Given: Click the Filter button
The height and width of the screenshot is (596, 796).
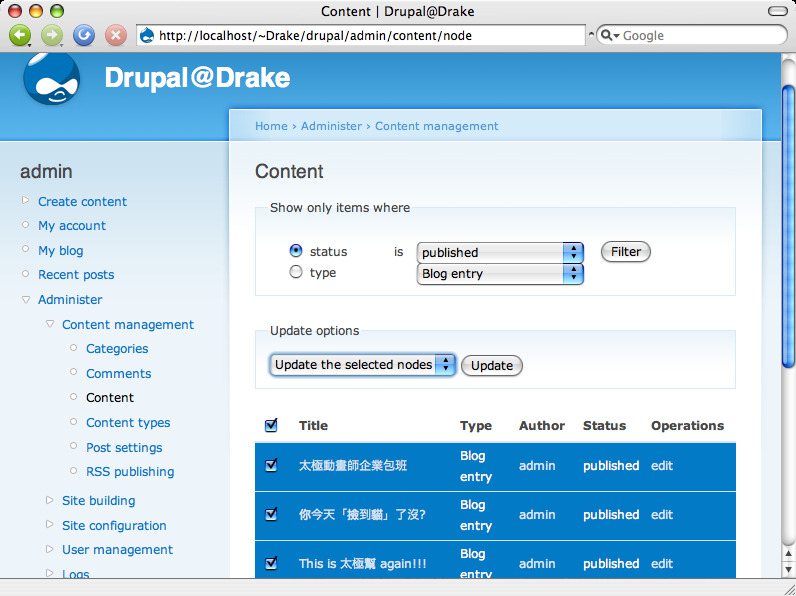Looking at the screenshot, I should (x=625, y=252).
